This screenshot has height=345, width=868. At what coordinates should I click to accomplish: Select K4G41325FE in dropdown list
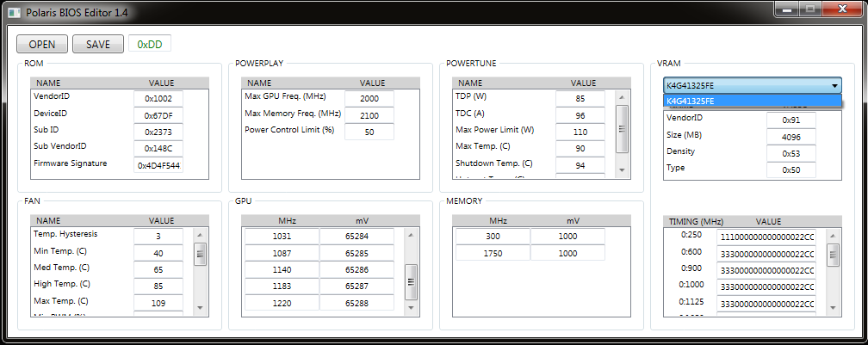753,102
